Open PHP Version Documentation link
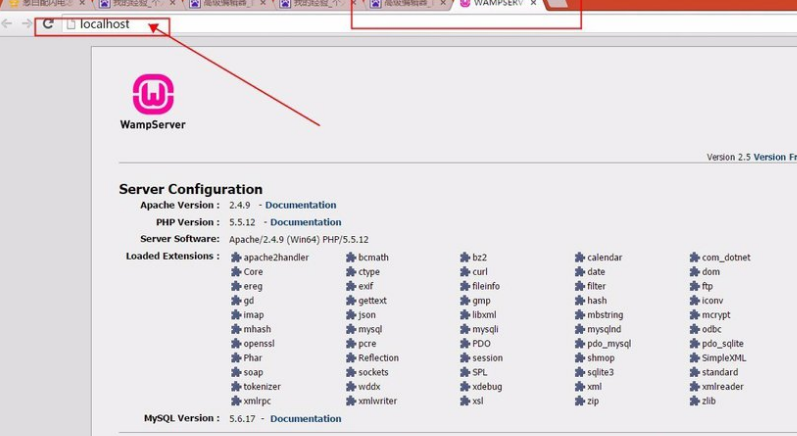 [305, 222]
